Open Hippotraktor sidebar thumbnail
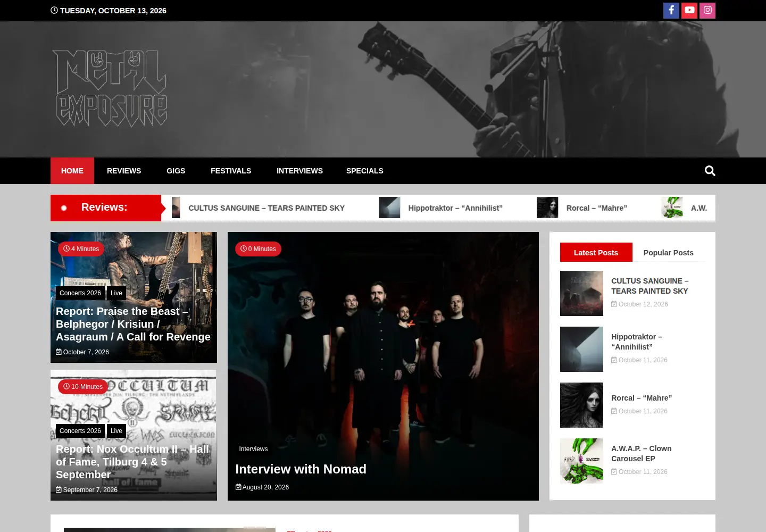 (x=581, y=349)
